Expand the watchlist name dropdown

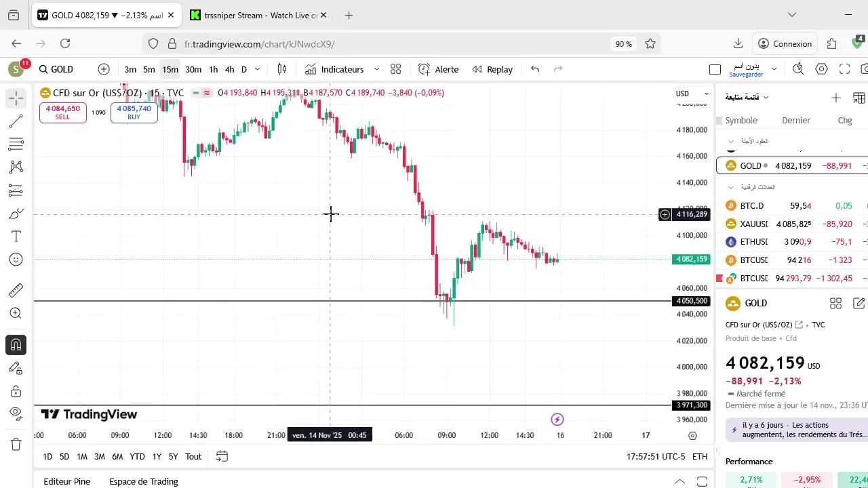click(x=747, y=98)
